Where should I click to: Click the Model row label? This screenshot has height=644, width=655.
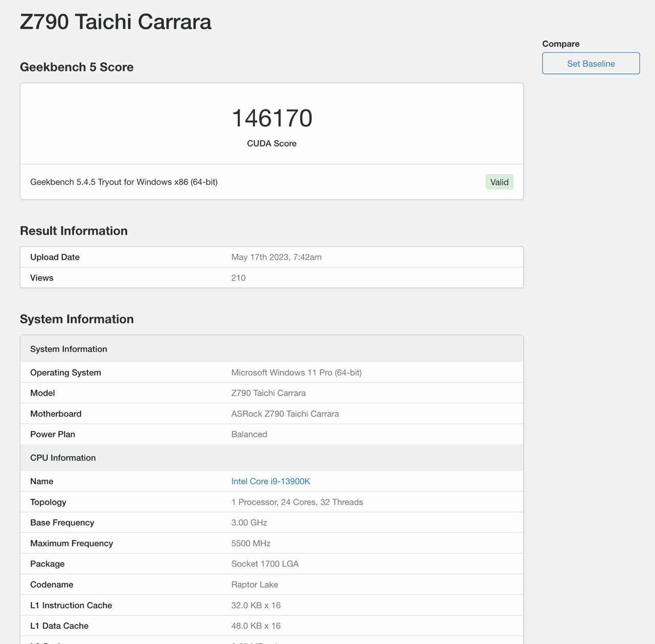pyautogui.click(x=42, y=393)
